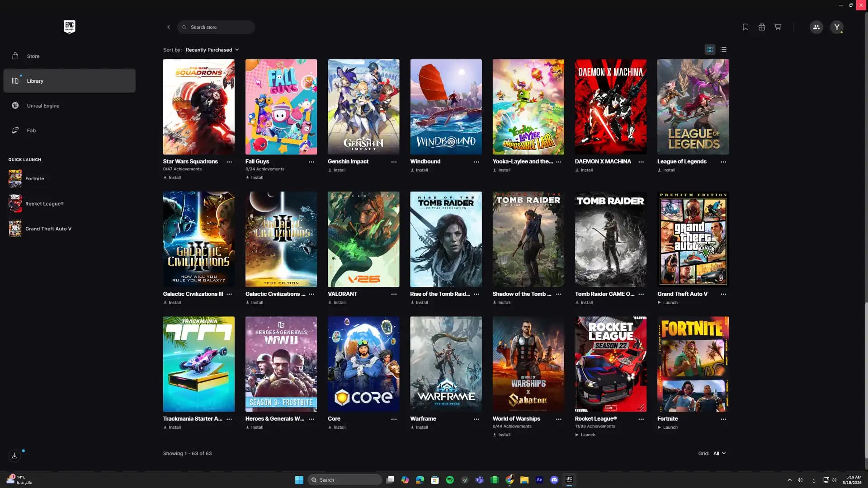Image resolution: width=868 pixels, height=488 pixels.
Task: Launch Rocket League from its card
Action: click(585, 435)
